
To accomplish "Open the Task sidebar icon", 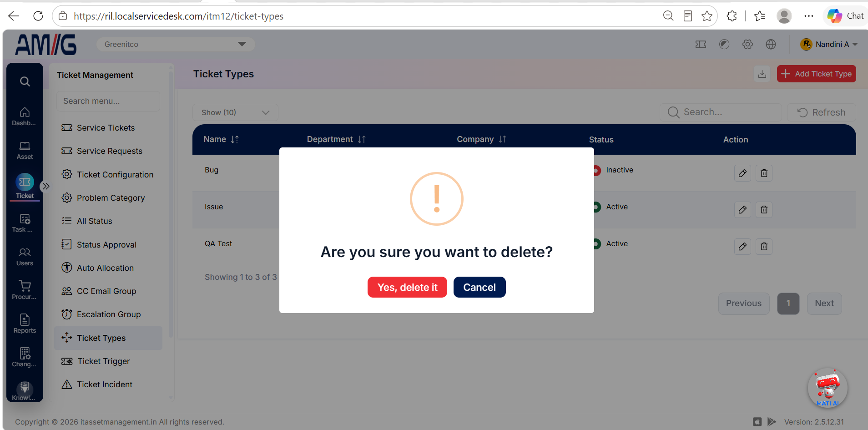I will tap(25, 223).
